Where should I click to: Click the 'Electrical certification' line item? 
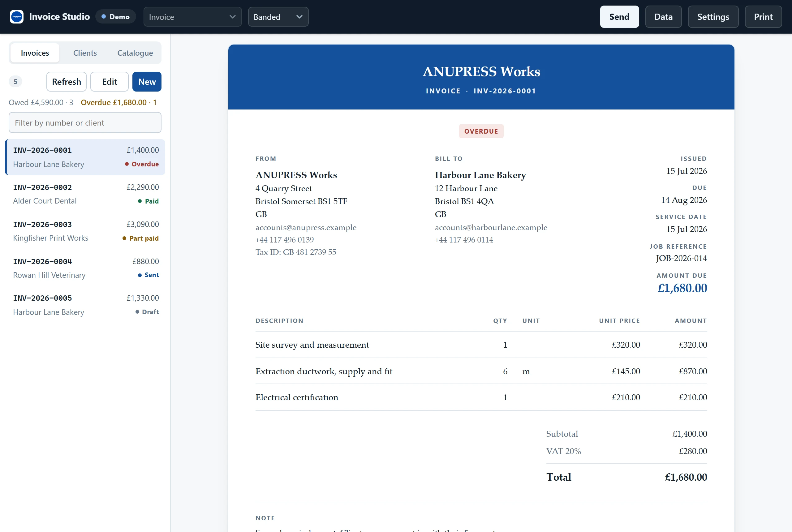pyautogui.click(x=297, y=397)
